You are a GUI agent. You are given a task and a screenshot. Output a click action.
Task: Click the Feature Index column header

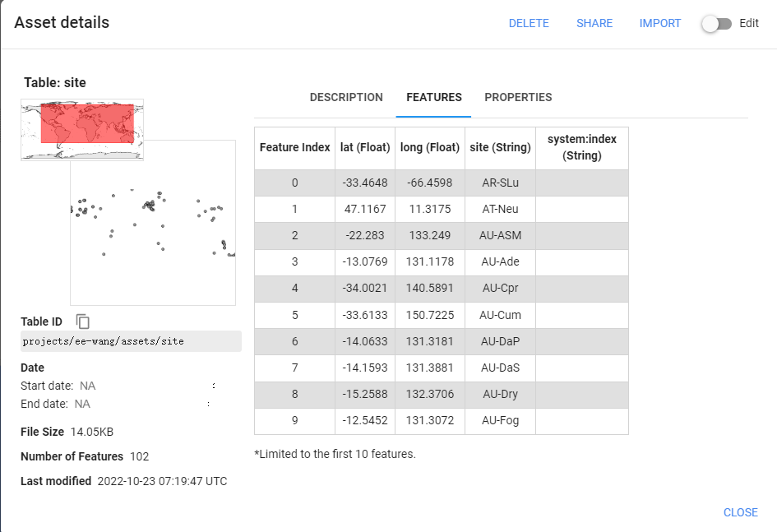tap(294, 147)
